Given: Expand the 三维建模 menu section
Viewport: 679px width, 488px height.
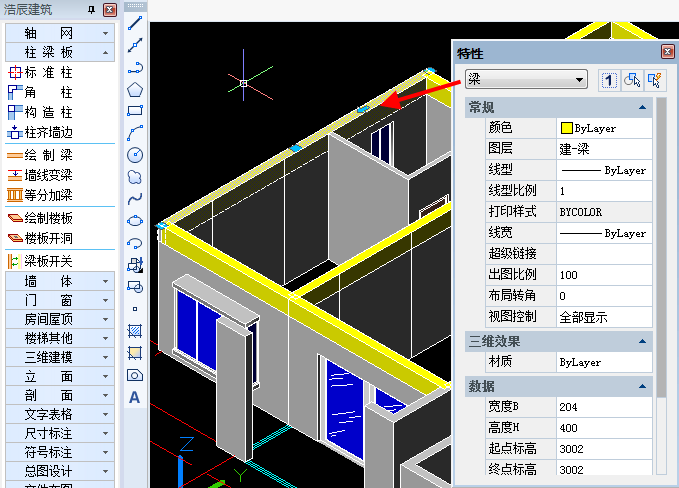Looking at the screenshot, I should [x=60, y=357].
